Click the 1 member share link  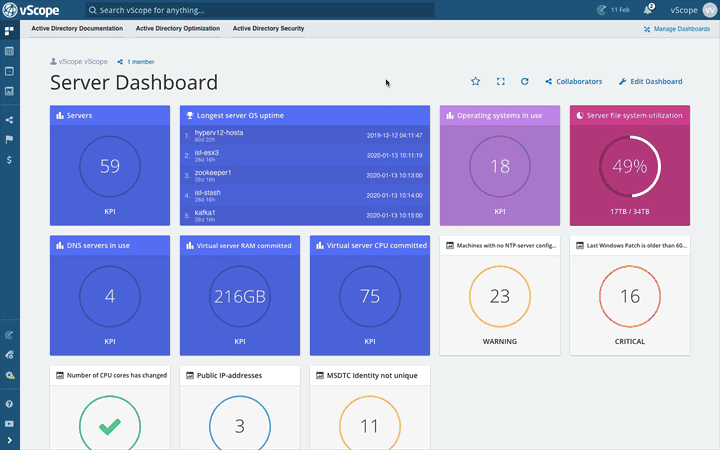click(x=136, y=62)
